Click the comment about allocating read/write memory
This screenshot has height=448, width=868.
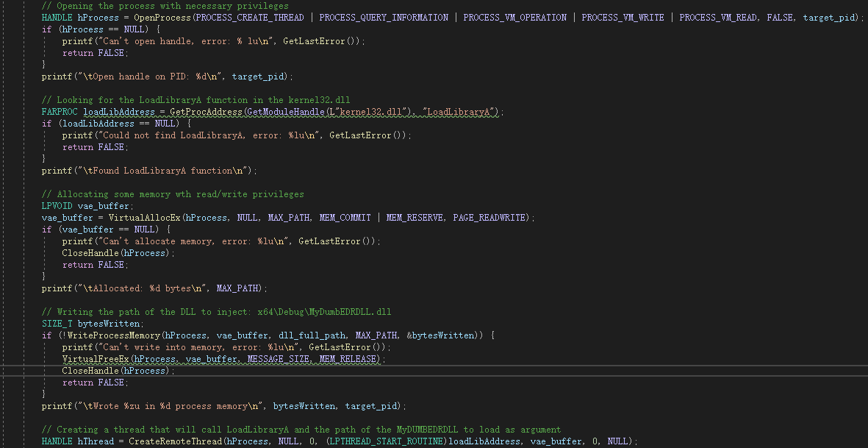click(173, 194)
